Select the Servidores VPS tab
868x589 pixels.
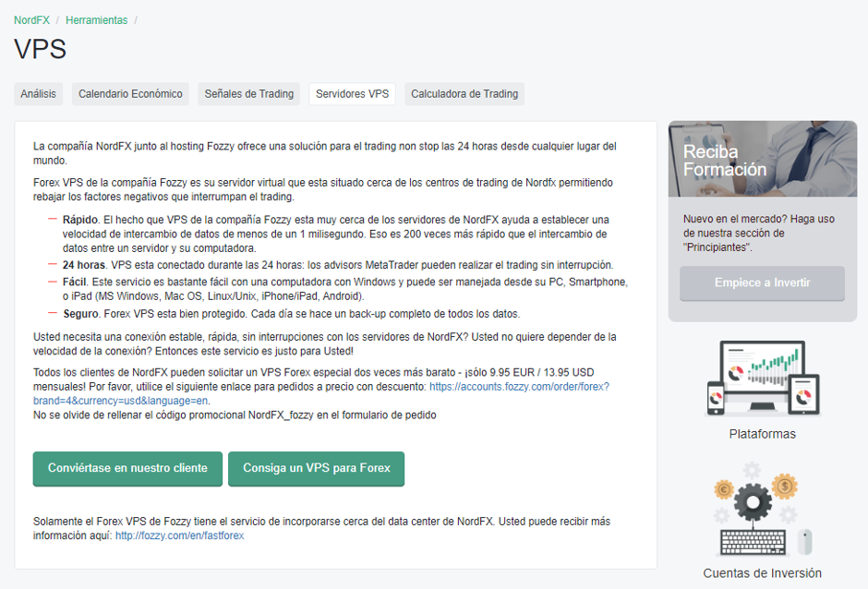coord(355,93)
